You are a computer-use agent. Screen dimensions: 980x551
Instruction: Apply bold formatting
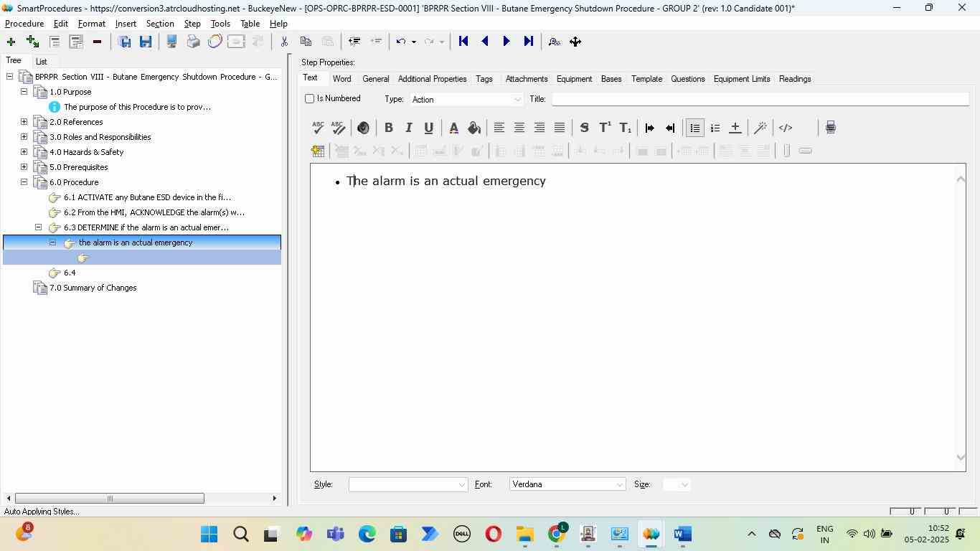[388, 128]
